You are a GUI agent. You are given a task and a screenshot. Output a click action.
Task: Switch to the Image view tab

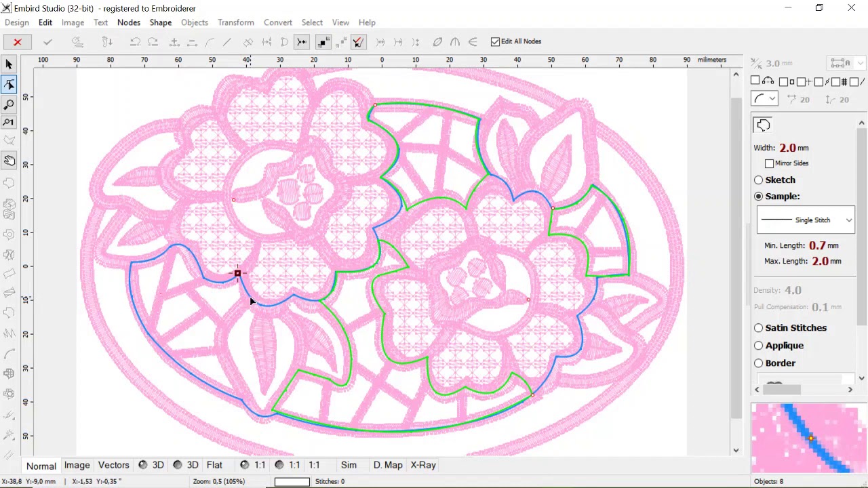tap(77, 465)
